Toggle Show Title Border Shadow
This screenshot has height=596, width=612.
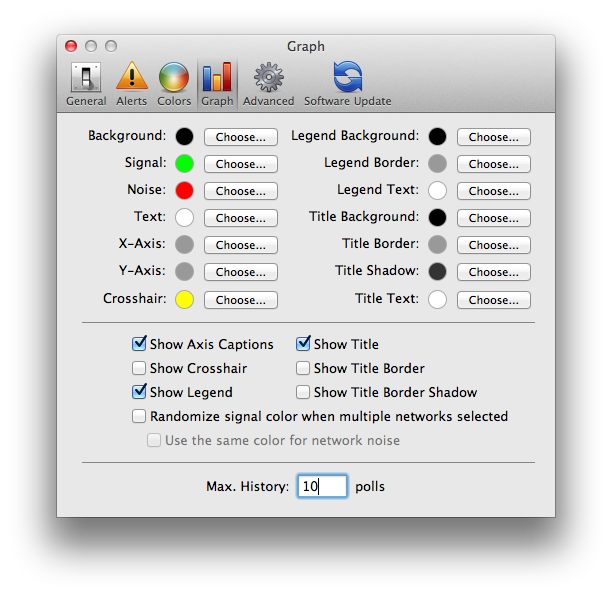pyautogui.click(x=304, y=392)
